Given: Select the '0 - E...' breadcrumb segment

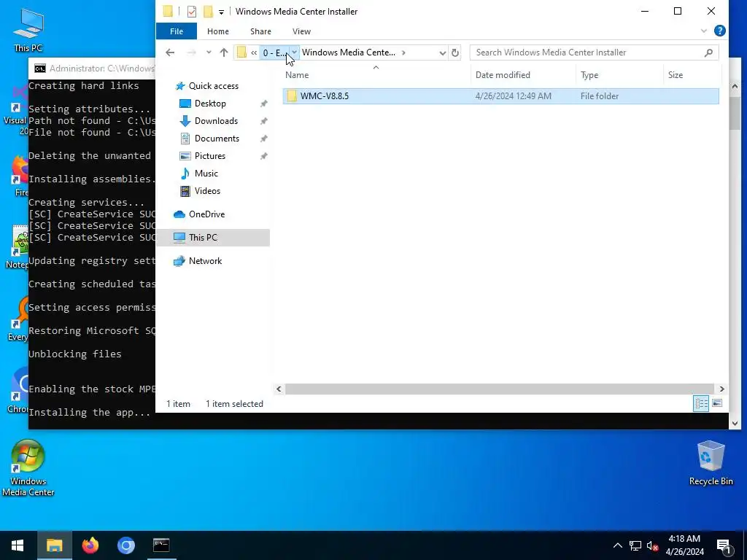Looking at the screenshot, I should (x=275, y=52).
